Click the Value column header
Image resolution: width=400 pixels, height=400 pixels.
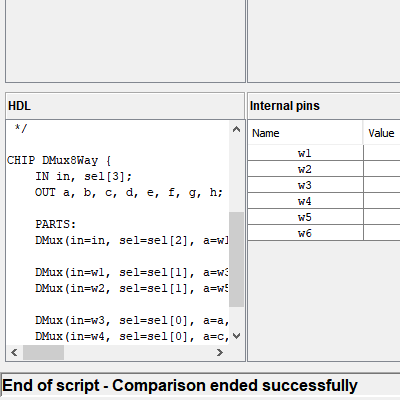pos(382,133)
